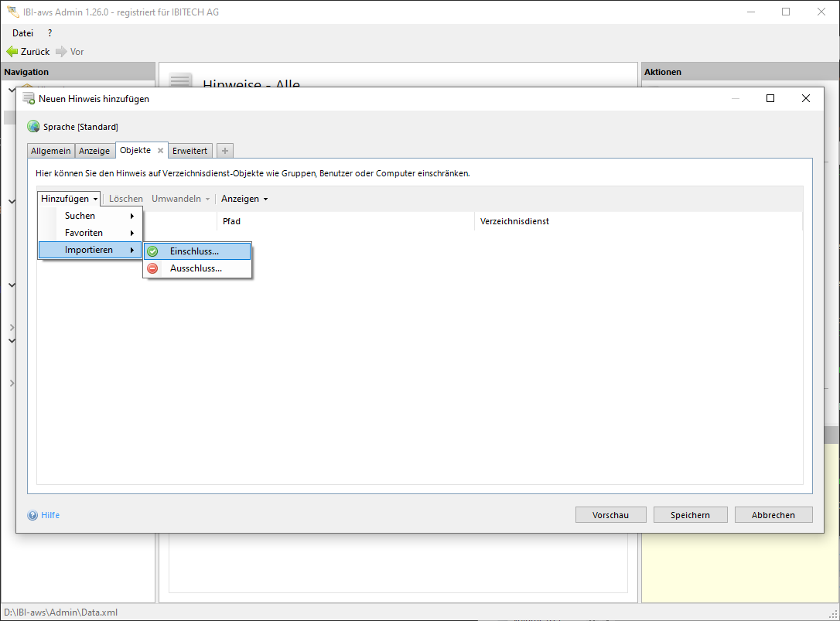
Task: Switch to the Erweitert tab
Action: 190,151
